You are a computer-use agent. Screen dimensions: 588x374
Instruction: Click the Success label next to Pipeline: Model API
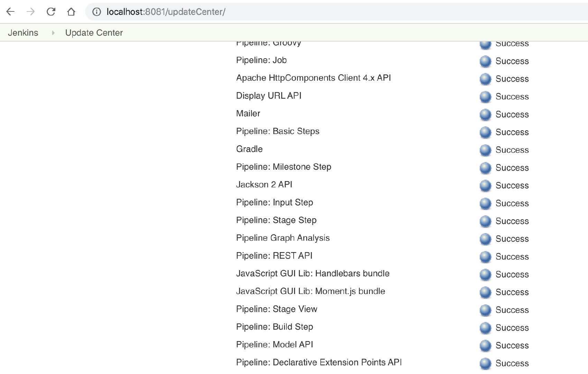coord(512,345)
